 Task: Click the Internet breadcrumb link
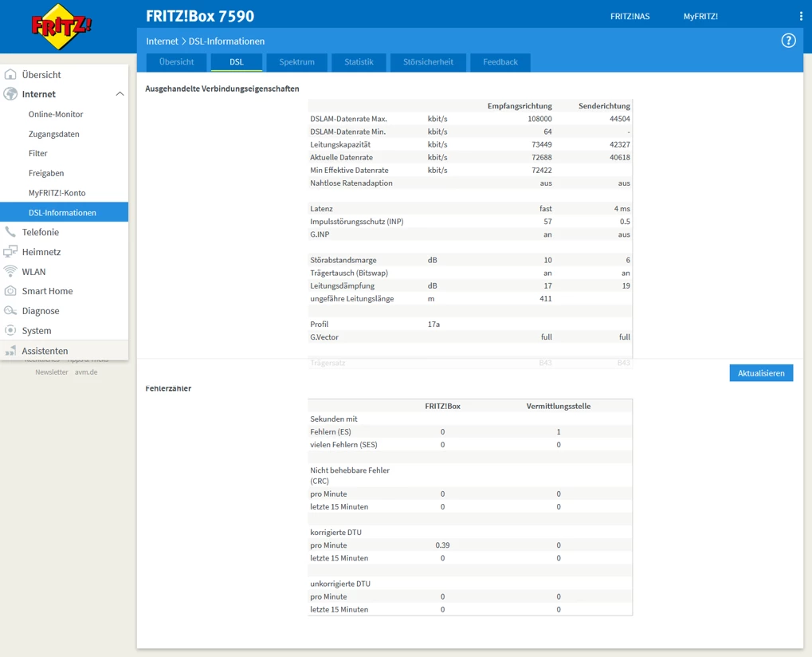click(x=162, y=41)
